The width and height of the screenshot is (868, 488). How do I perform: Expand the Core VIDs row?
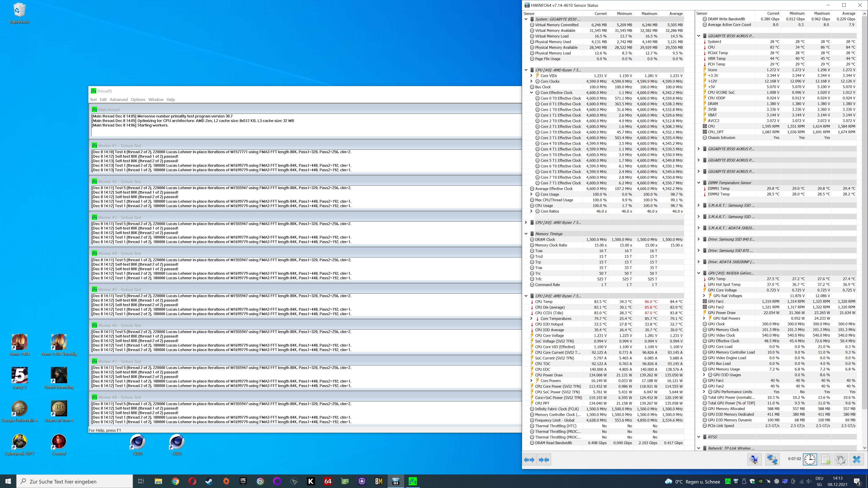[531, 76]
